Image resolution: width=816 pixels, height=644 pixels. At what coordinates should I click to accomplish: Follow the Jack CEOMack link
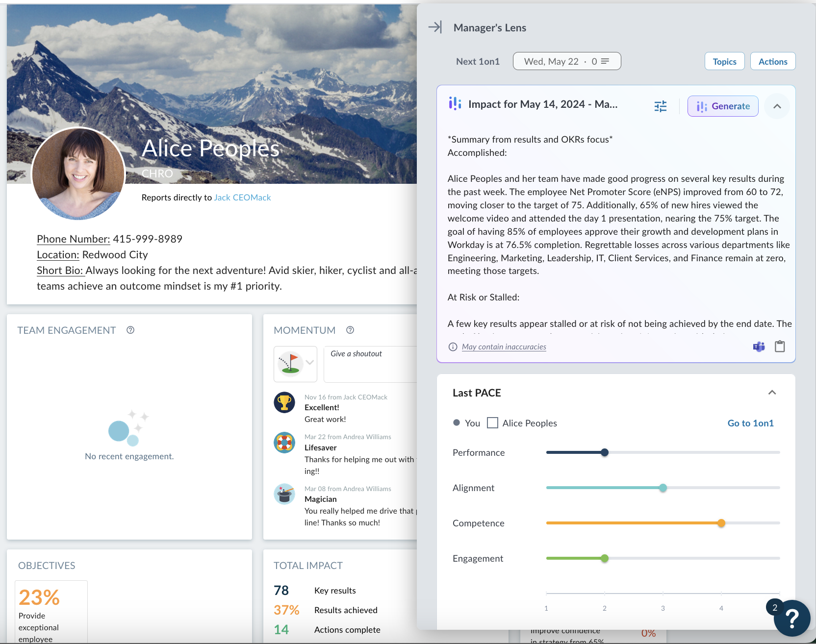point(242,198)
